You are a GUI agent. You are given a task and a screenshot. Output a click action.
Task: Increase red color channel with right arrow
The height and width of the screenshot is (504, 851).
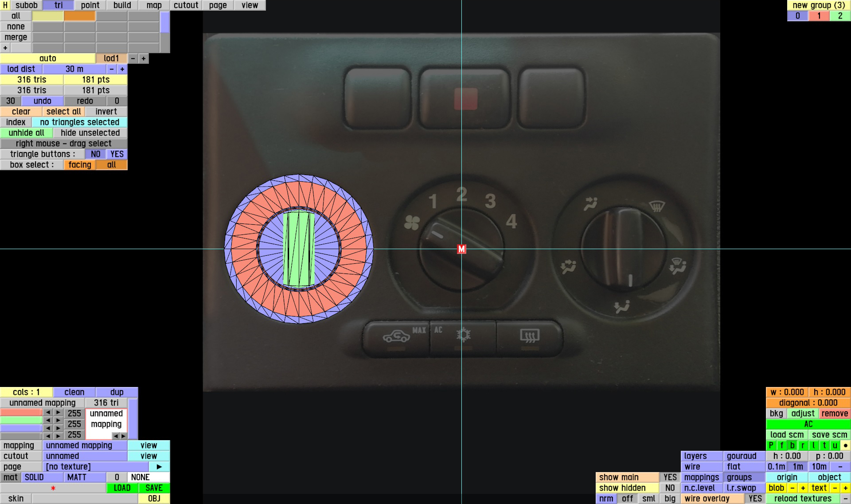click(58, 413)
